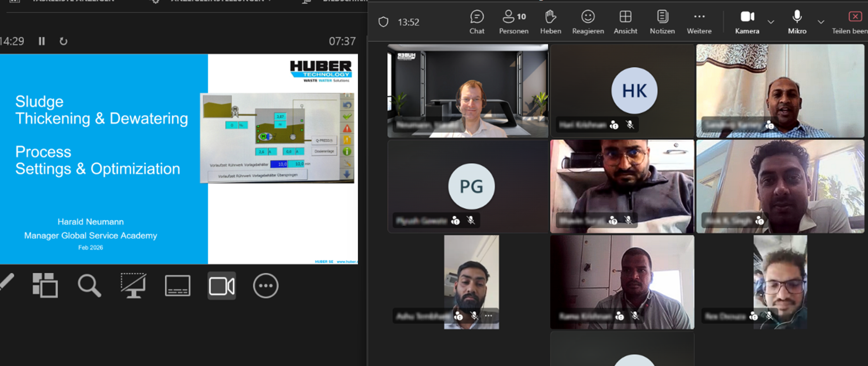Select video of participant in grey zip sweater
The image size is (868, 366).
622,186
